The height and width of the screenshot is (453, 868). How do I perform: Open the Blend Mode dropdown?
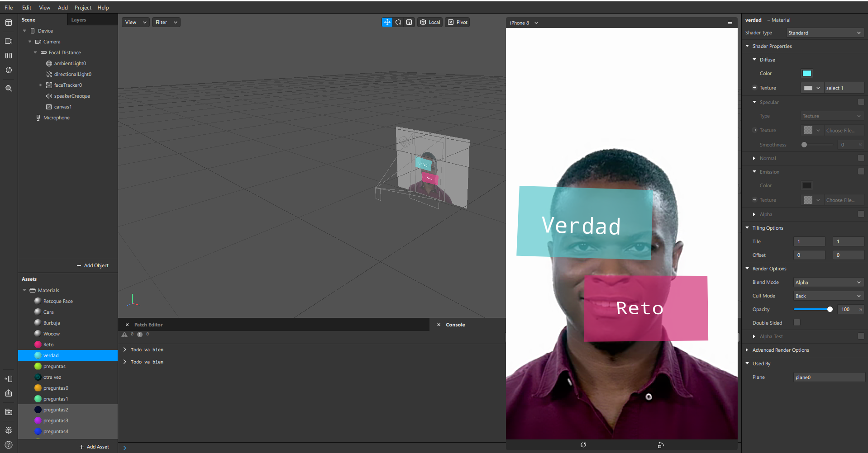coord(828,283)
